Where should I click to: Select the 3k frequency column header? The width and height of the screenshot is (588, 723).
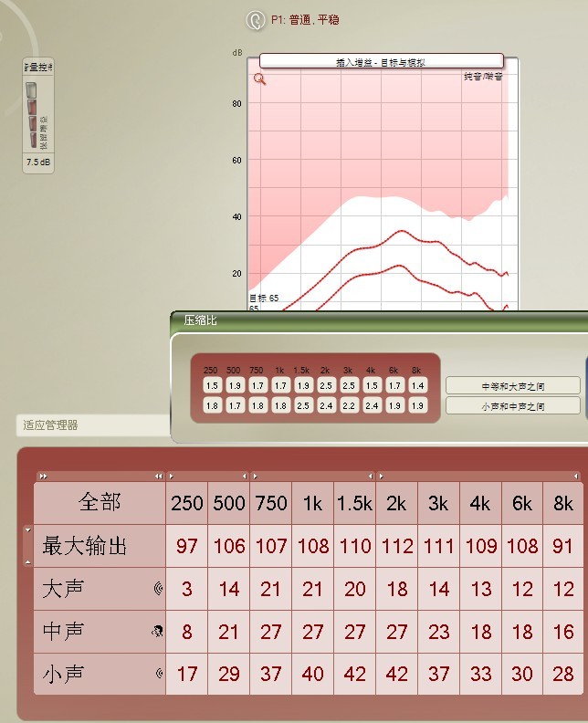438,503
